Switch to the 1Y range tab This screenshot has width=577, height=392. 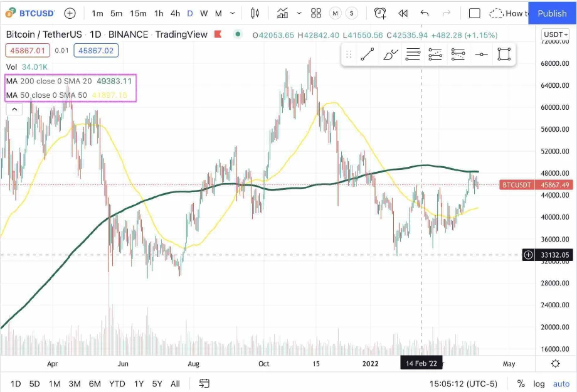[x=139, y=383]
